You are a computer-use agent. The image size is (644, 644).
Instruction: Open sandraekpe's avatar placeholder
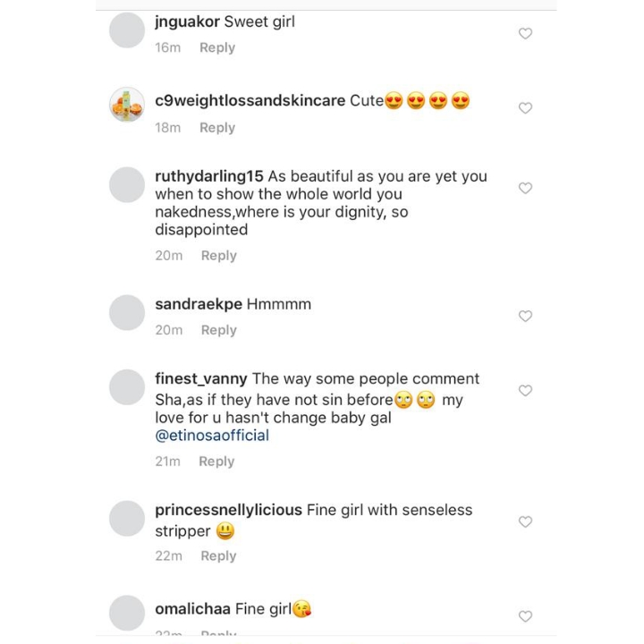click(x=127, y=312)
